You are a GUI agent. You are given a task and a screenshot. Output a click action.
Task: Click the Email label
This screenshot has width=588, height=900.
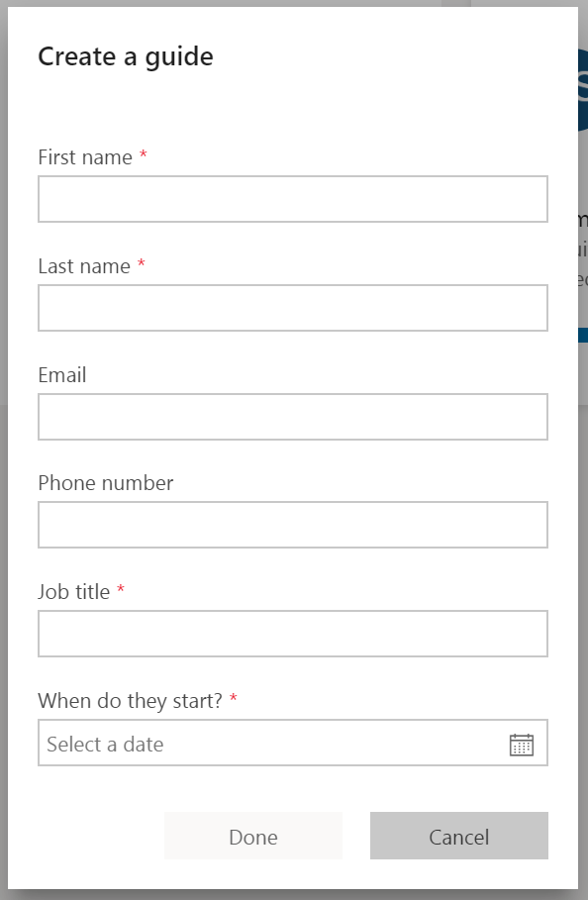coord(61,375)
